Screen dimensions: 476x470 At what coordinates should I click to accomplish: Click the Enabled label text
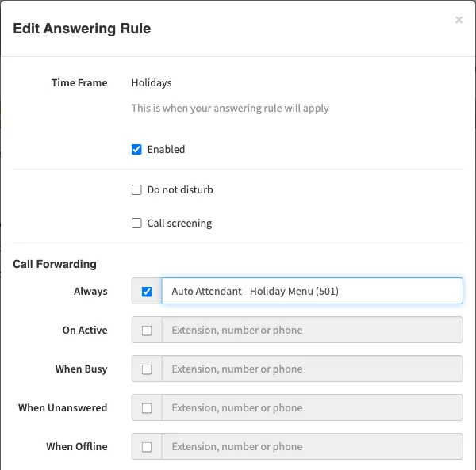pyautogui.click(x=166, y=150)
